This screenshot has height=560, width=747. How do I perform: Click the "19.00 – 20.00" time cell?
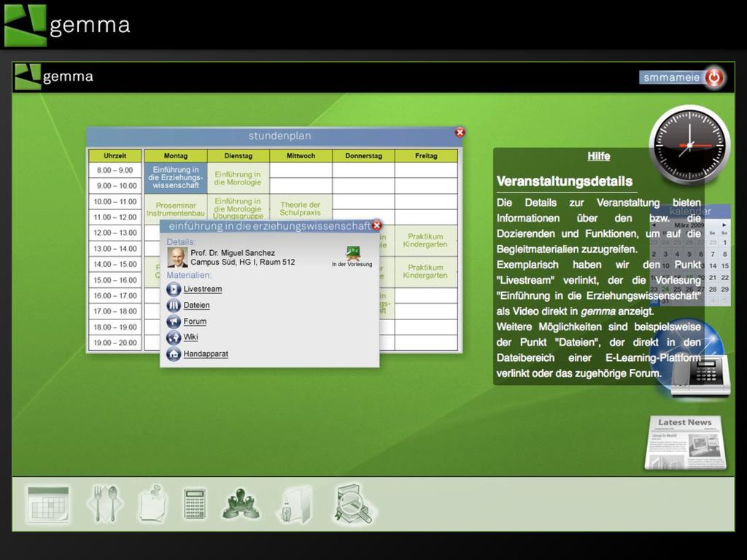point(115,343)
